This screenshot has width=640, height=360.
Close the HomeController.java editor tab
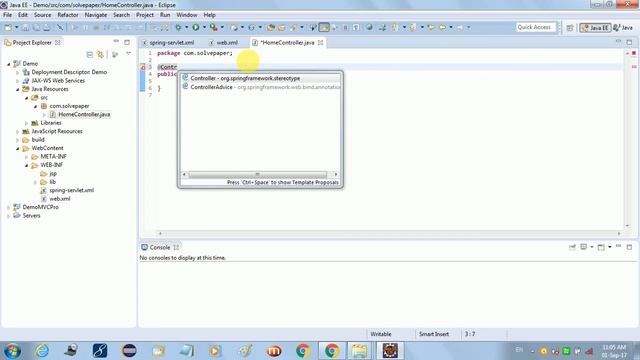pyautogui.click(x=320, y=42)
